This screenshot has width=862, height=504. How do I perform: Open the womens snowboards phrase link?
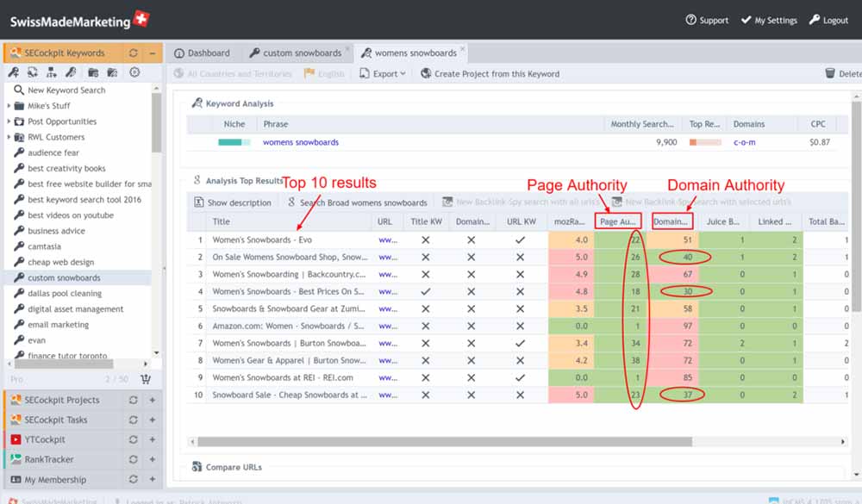point(301,142)
